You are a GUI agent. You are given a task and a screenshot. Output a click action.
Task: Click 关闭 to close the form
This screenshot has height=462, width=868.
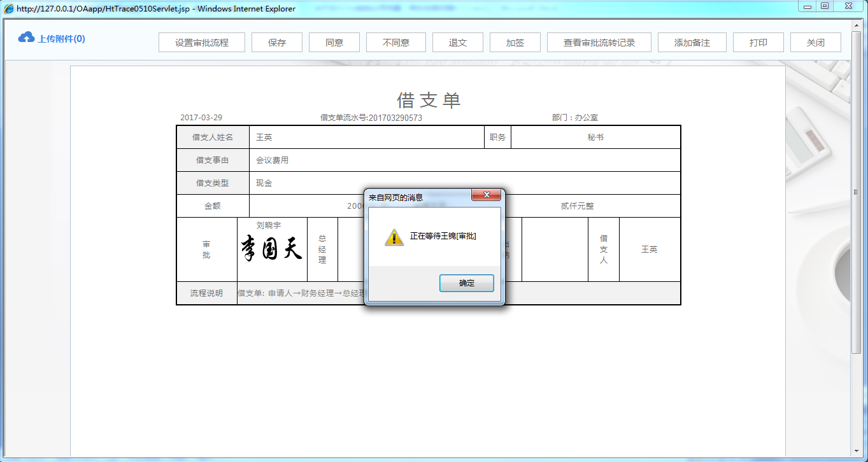click(x=815, y=42)
